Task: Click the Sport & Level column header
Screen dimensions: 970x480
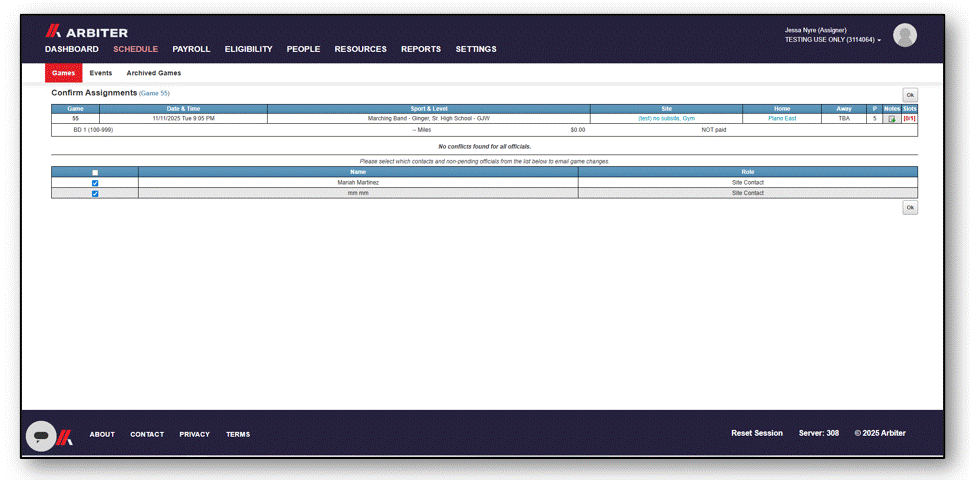Action: [x=429, y=109]
